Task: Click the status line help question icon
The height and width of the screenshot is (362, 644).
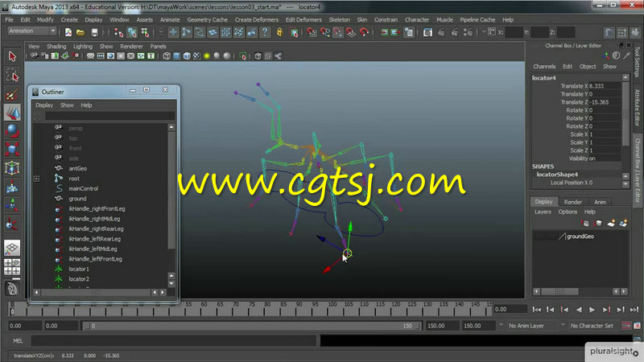Action: 266,32
